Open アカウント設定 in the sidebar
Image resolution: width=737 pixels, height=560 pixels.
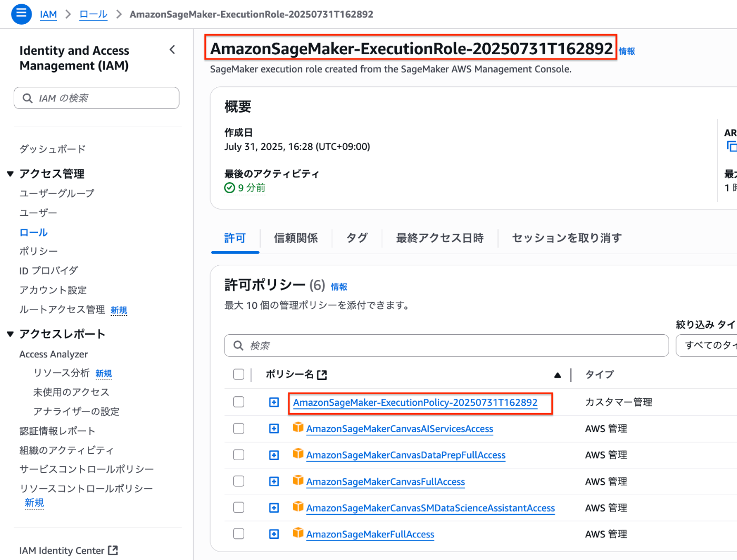point(53,290)
